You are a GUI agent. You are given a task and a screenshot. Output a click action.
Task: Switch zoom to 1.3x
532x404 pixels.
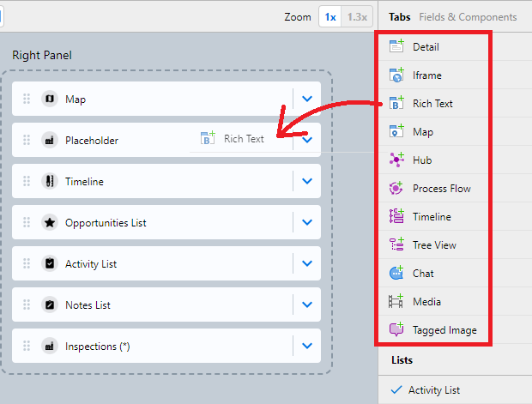pyautogui.click(x=356, y=17)
